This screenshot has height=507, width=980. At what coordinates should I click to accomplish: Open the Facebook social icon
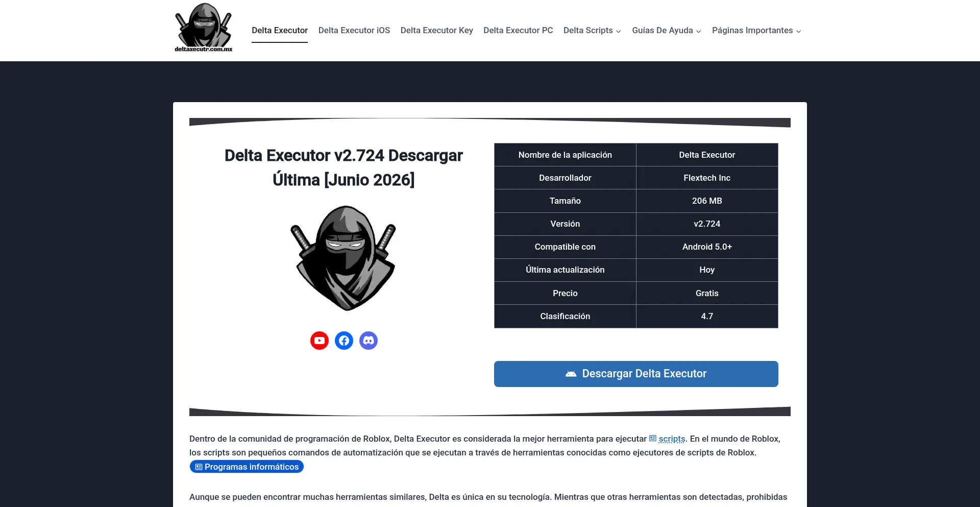pyautogui.click(x=344, y=341)
